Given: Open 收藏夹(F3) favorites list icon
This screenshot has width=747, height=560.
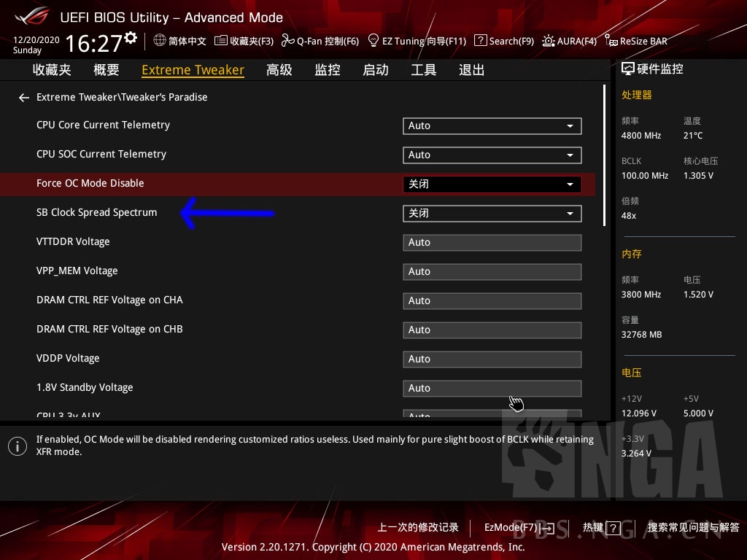Looking at the screenshot, I should point(220,41).
